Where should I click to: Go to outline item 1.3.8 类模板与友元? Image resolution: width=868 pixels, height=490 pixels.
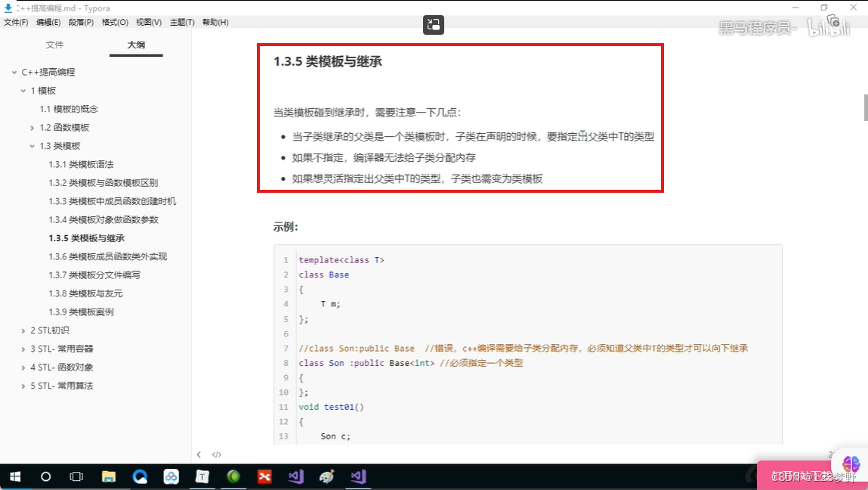85,294
